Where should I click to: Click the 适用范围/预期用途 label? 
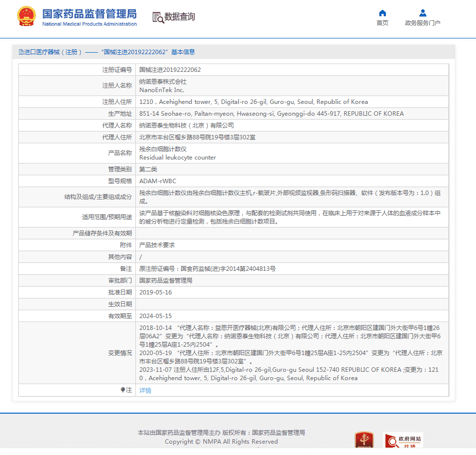click(107, 217)
